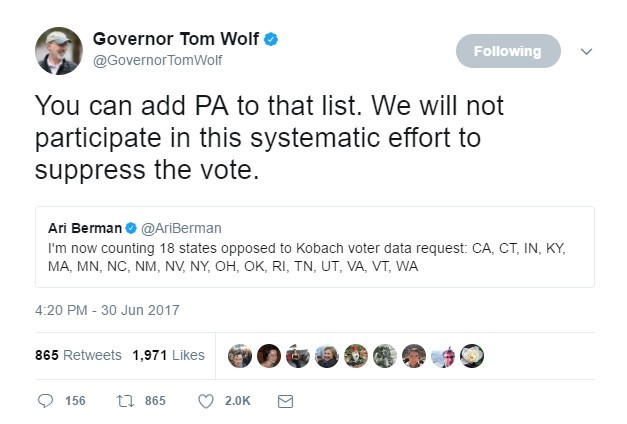Click the @AriBerman handle
627x424 pixels.
click(x=184, y=228)
